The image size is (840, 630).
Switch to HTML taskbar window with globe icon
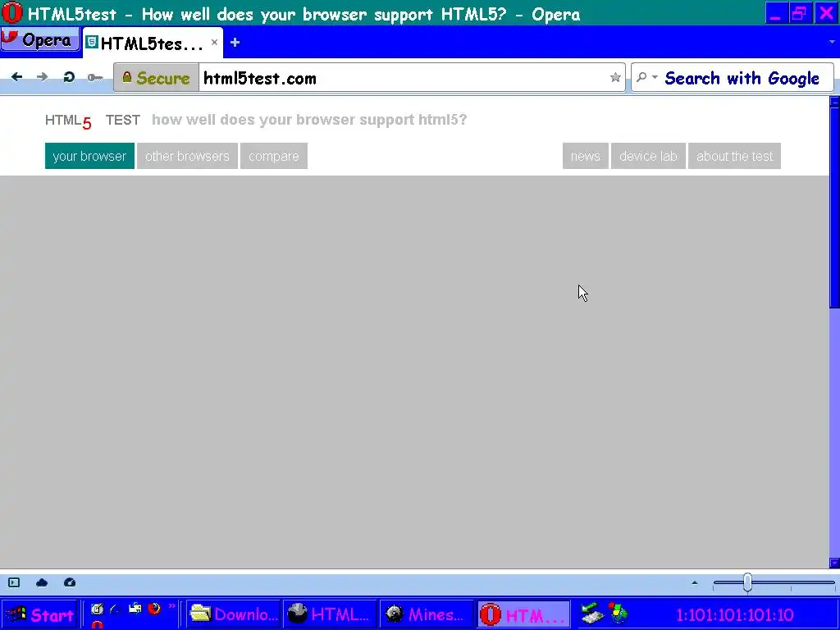[330, 614]
